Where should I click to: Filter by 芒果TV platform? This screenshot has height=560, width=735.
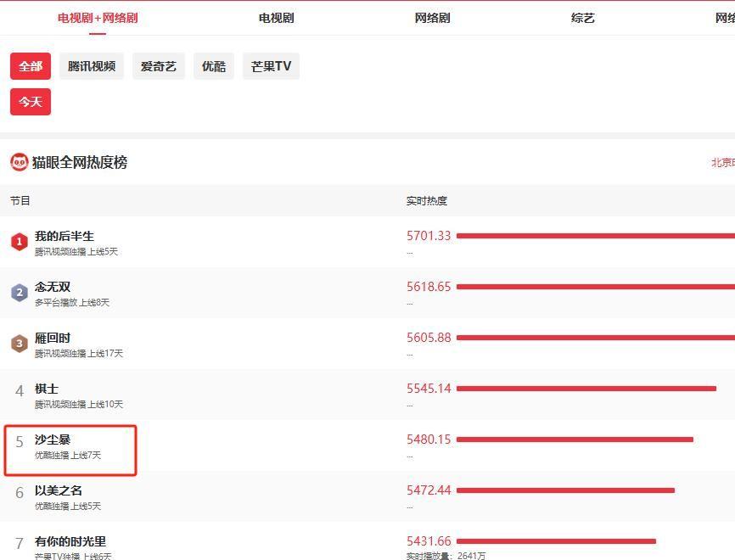[271, 66]
